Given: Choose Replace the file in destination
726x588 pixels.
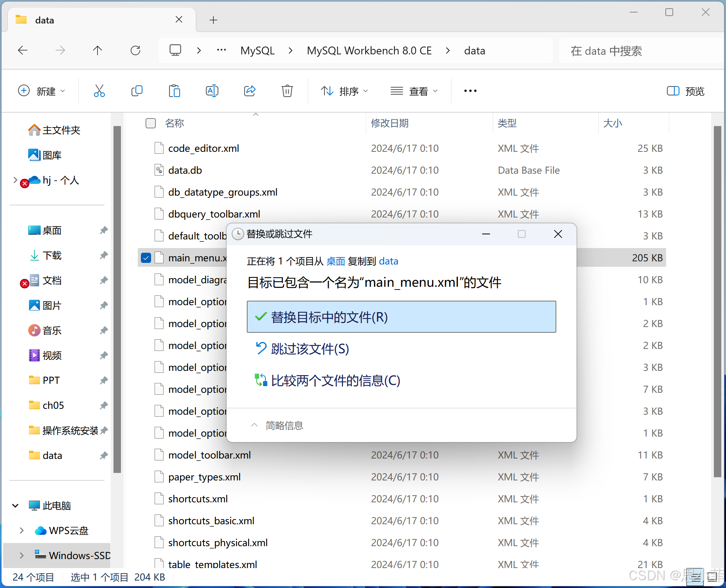Looking at the screenshot, I should click(401, 317).
